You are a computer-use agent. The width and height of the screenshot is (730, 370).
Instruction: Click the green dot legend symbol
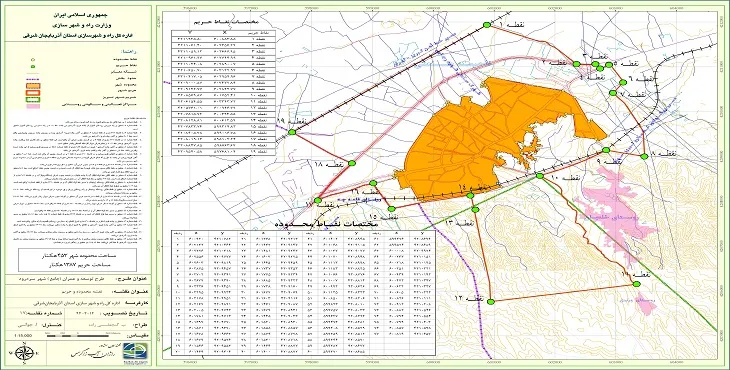[x=33, y=66]
